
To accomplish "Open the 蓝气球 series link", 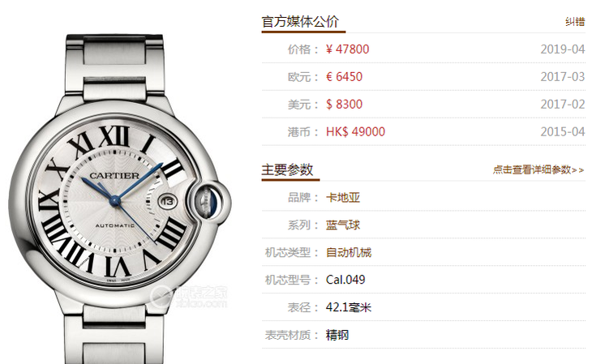I will [x=343, y=225].
